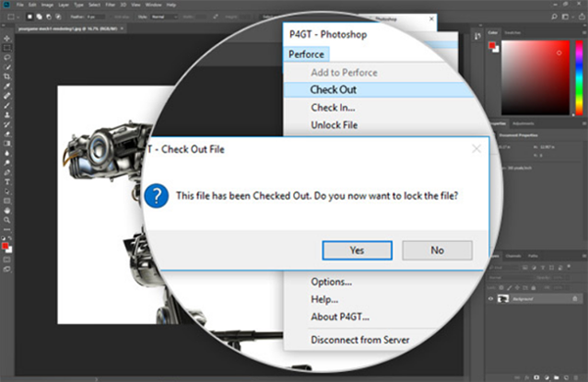This screenshot has height=382, width=588.
Task: Select the Rectangular Marquee tool in toolbox
Action: [7, 48]
